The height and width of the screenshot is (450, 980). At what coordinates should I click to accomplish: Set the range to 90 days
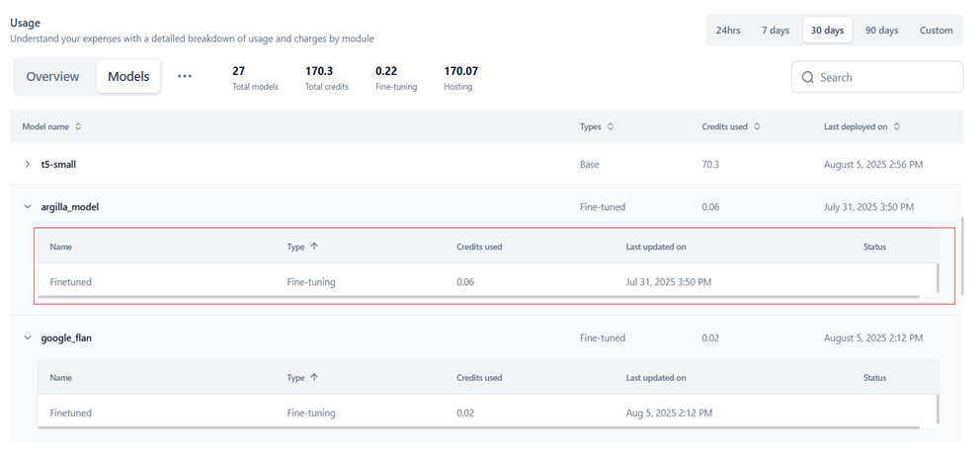[x=881, y=31]
